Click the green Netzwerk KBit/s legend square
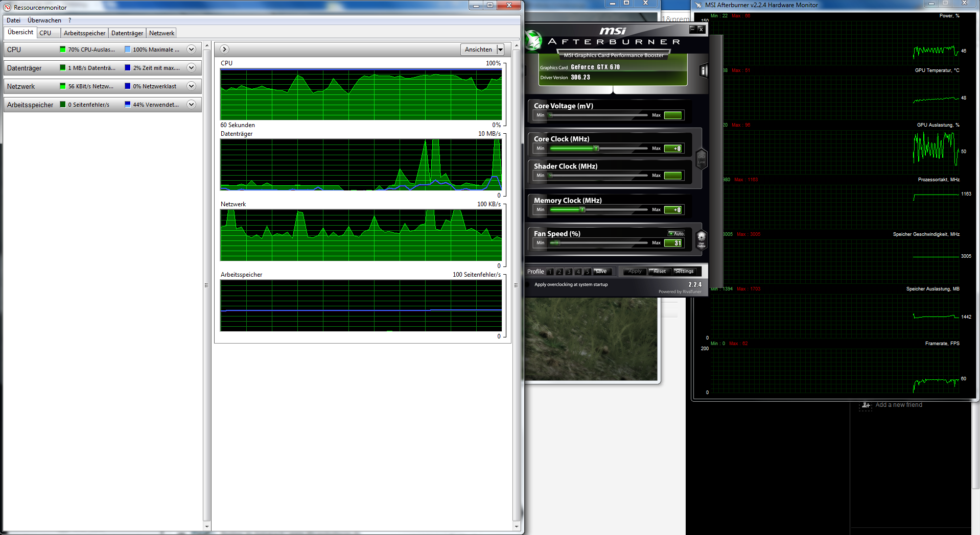 point(62,86)
